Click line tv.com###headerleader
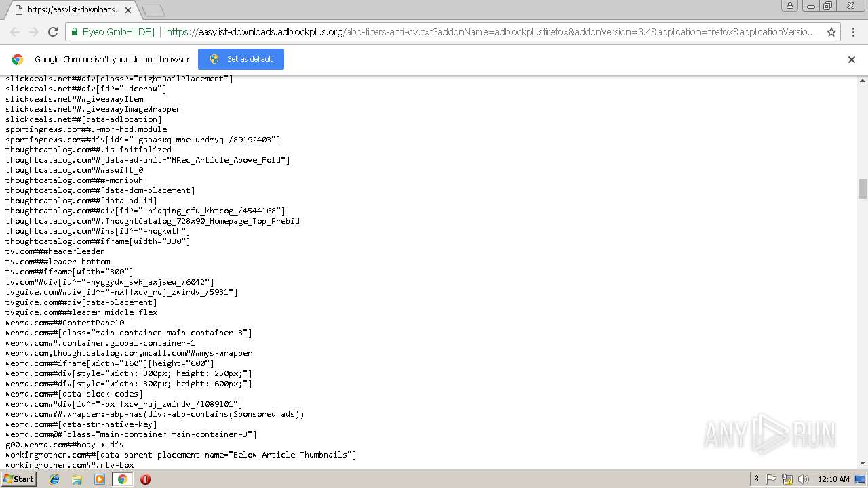The height and width of the screenshot is (488, 868). pos(55,251)
